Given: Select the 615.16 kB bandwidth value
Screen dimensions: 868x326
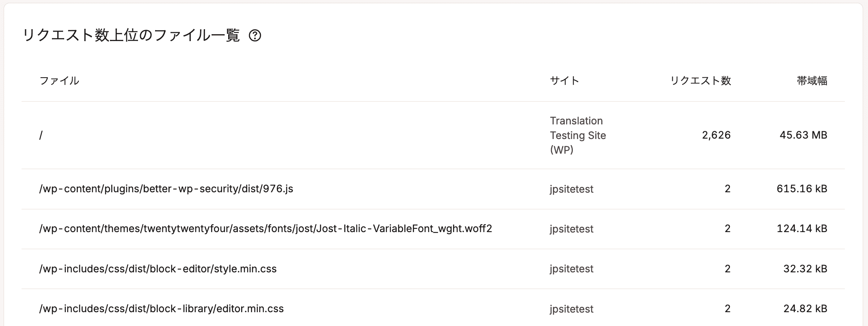Looking at the screenshot, I should pos(802,189).
